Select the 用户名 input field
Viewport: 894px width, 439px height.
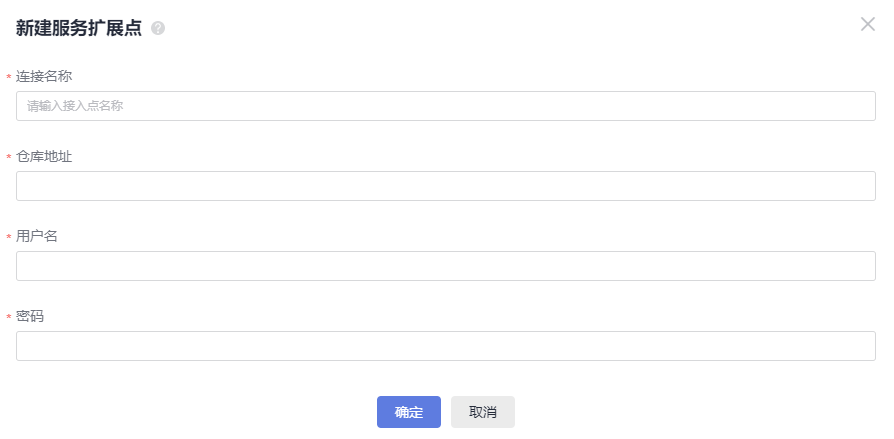pos(446,266)
